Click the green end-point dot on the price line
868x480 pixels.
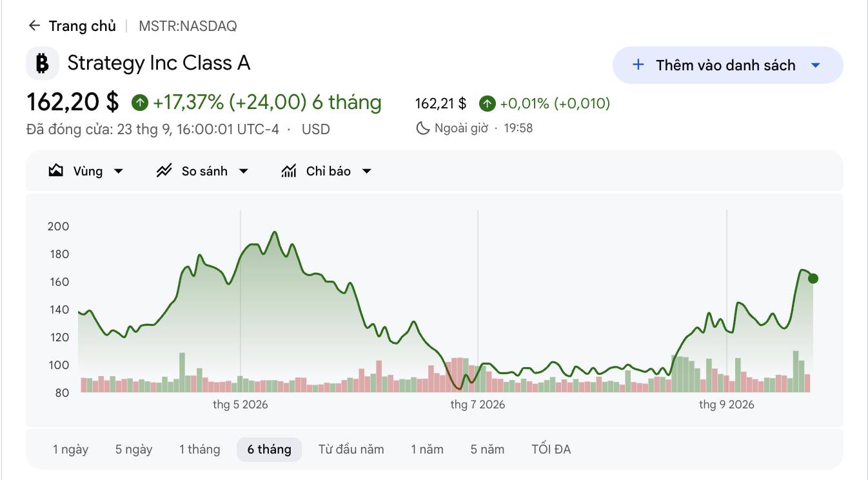(x=813, y=279)
